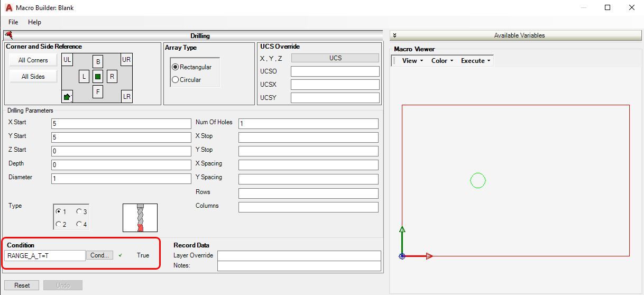The height and width of the screenshot is (295, 644).
Task: Click the Cond... button
Action: 99,255
